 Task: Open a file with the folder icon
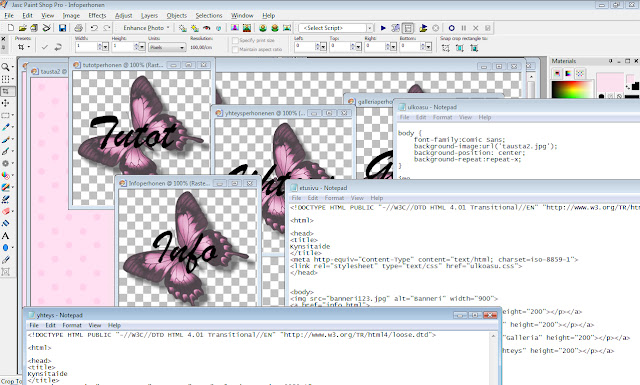(x=22, y=28)
